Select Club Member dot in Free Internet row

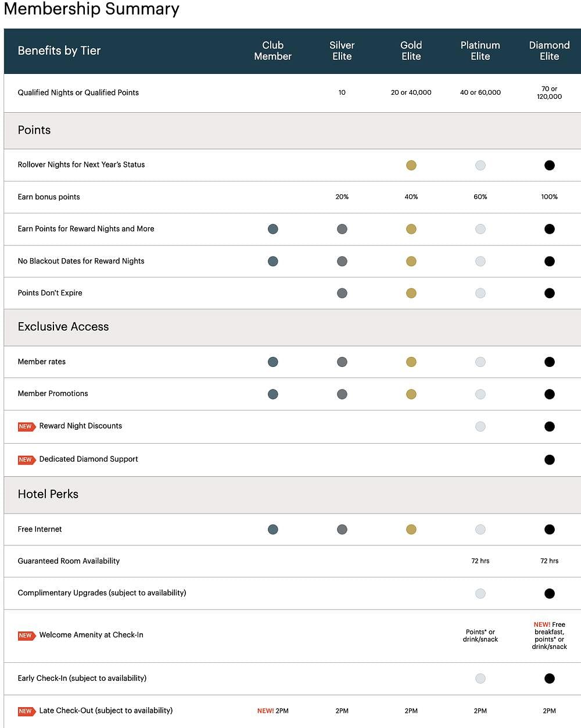tap(273, 529)
